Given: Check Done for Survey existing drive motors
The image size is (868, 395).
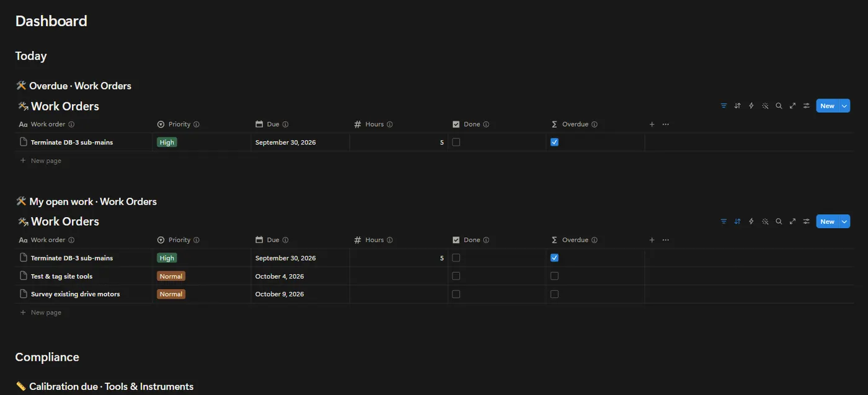Looking at the screenshot, I should click(x=456, y=294).
